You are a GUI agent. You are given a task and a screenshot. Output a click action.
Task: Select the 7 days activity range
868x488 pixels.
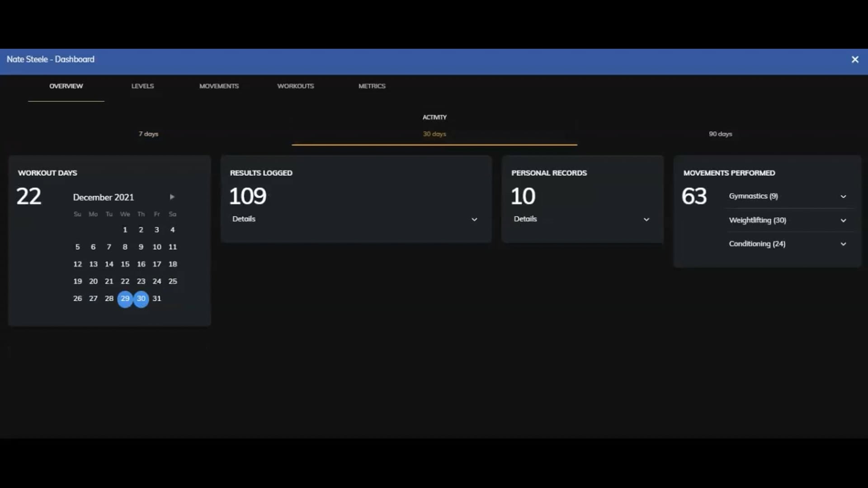(148, 134)
